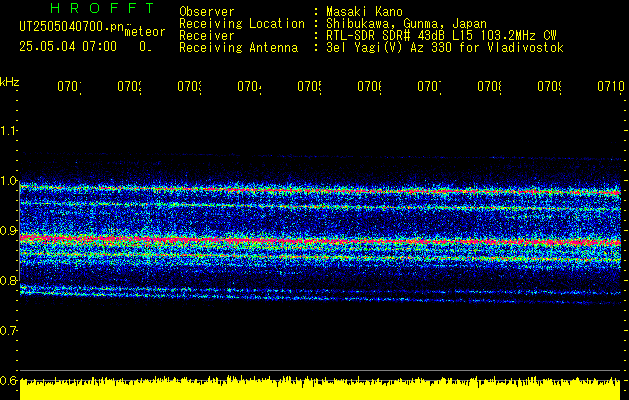Image resolution: width=629 pixels, height=400 pixels.
Task: Click the 1.1 kHz axis label
Action: (x=8, y=130)
